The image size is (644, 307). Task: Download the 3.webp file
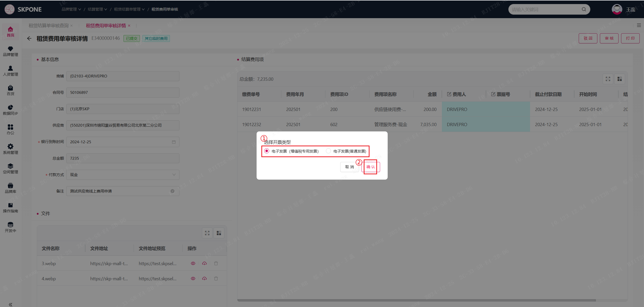tap(204, 263)
